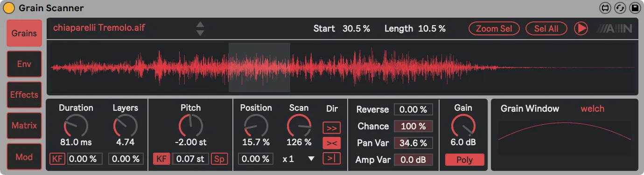
Task: Switch to the Effects tab
Action: click(24, 94)
